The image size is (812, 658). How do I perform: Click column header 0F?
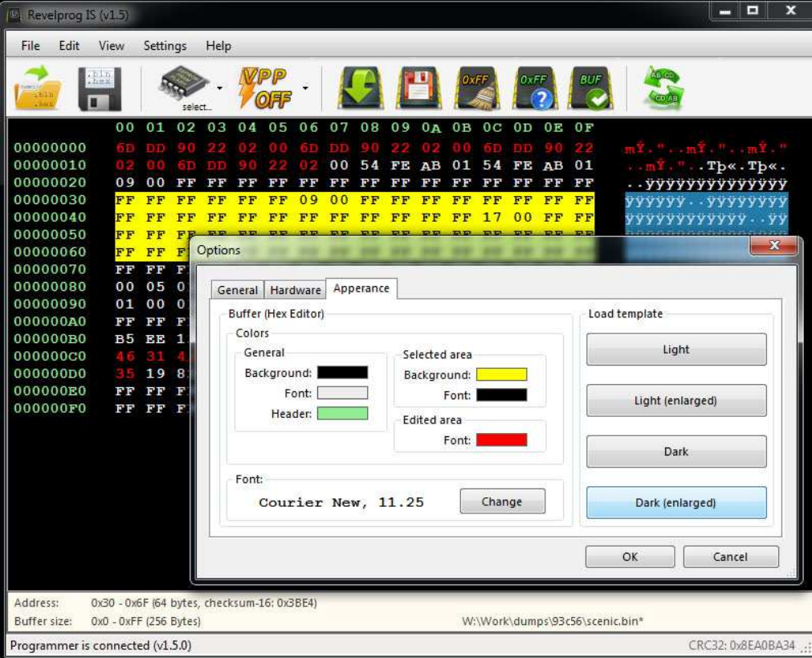584,128
